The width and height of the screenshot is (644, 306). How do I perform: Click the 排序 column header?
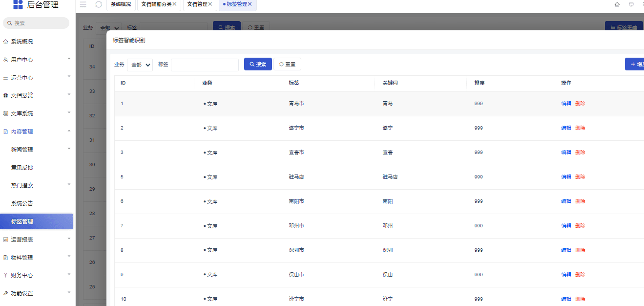click(x=479, y=83)
